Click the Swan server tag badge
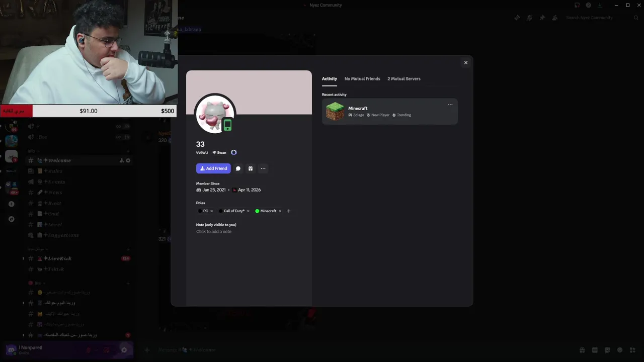 [x=219, y=152]
